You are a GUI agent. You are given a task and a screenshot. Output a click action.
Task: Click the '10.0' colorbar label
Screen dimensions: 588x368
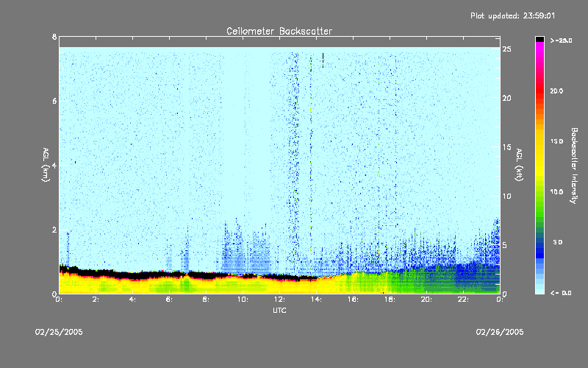556,191
